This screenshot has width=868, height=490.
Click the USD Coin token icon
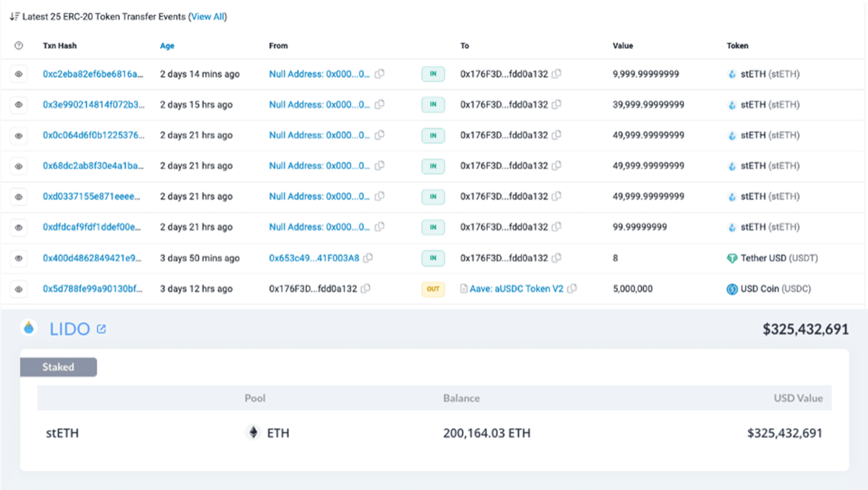[x=732, y=289]
